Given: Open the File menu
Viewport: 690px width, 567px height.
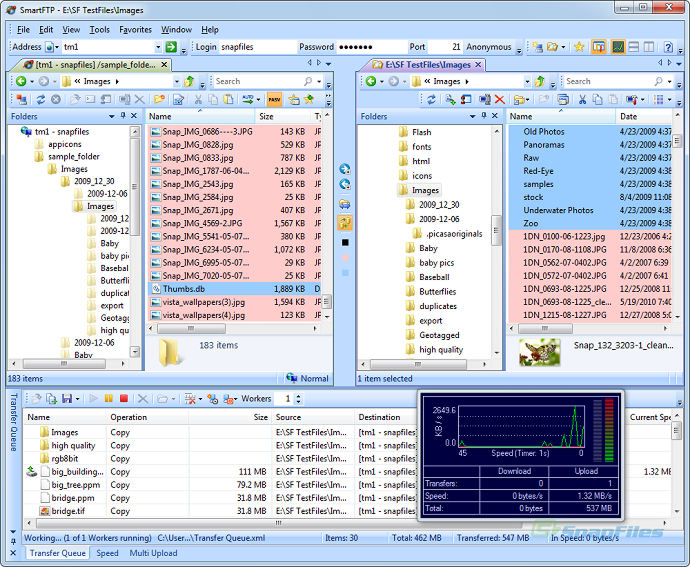Looking at the screenshot, I should pos(23,29).
